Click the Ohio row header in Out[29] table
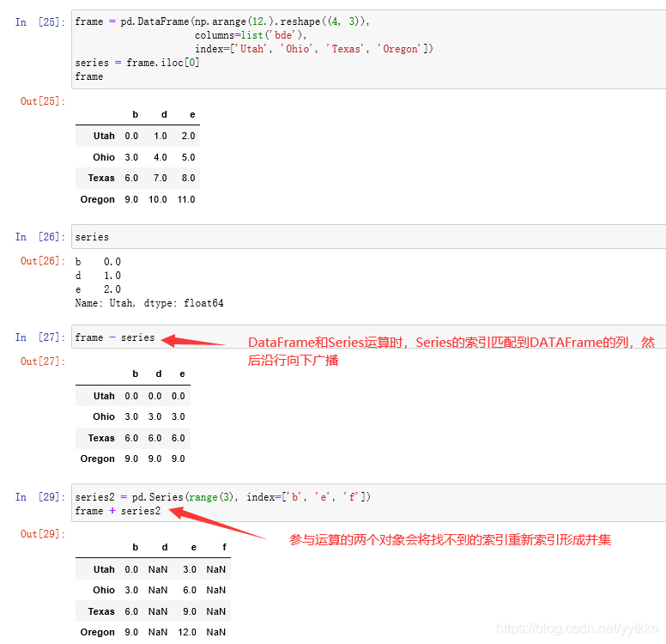 [x=104, y=591]
